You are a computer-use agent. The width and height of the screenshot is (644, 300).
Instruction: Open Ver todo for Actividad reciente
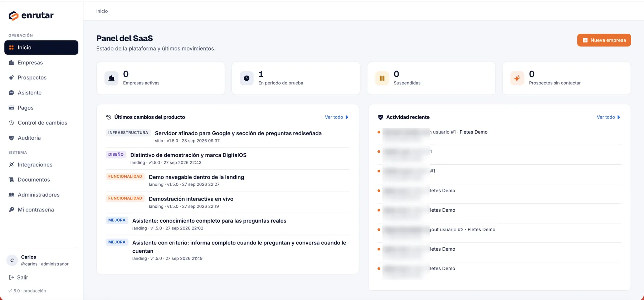pyautogui.click(x=609, y=117)
